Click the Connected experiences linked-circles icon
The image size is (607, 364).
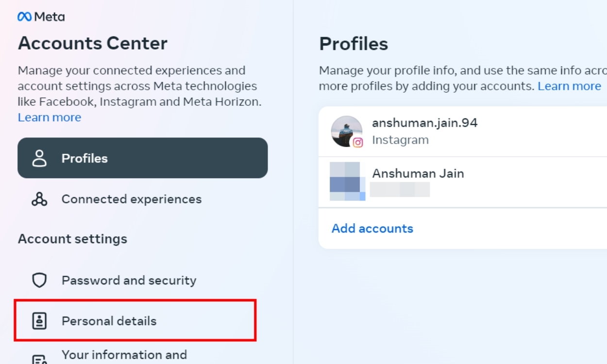point(39,199)
